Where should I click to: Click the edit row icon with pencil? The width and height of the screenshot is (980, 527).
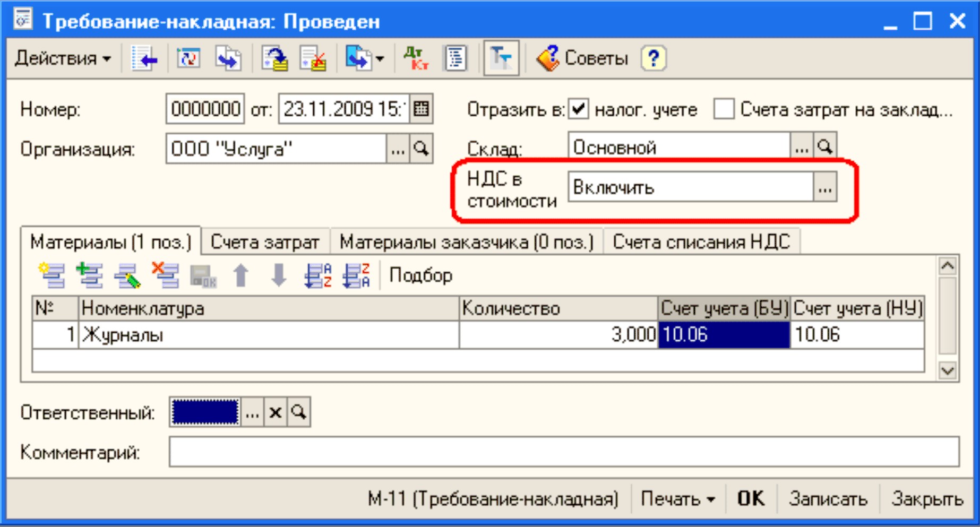[127, 275]
